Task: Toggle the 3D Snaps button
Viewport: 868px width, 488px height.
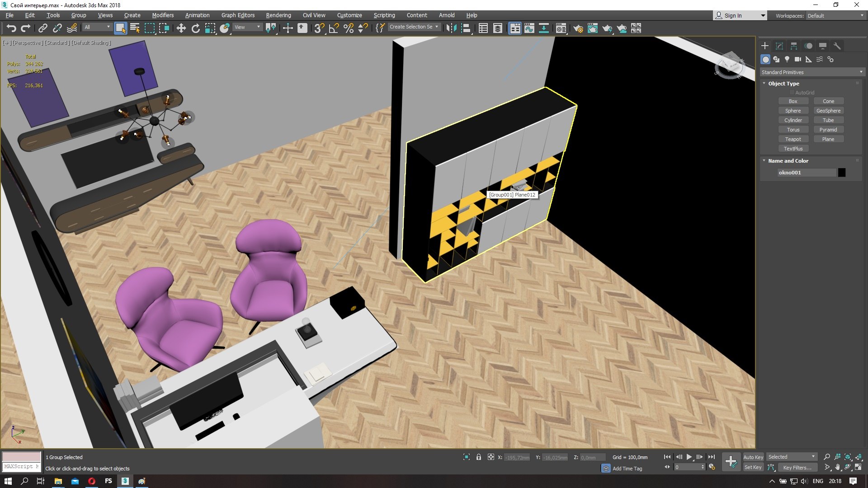Action: tap(319, 28)
